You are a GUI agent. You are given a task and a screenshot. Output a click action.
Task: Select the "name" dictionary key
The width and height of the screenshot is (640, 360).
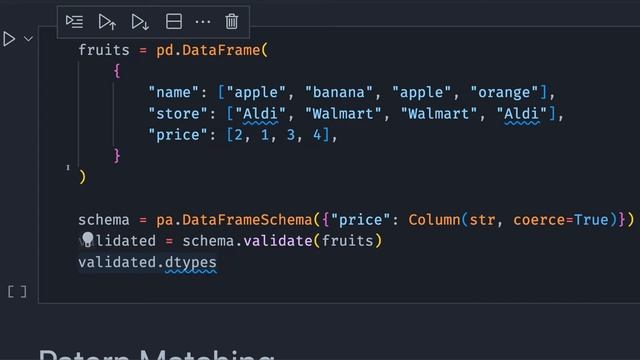click(x=173, y=92)
